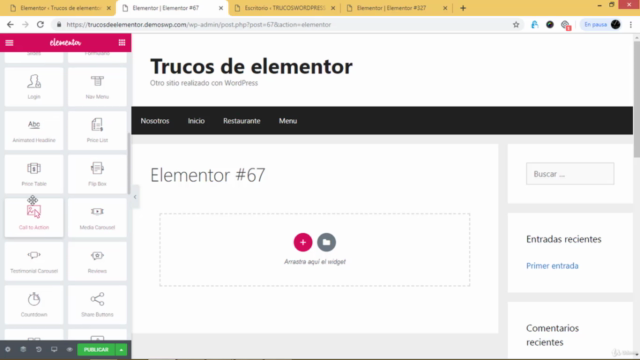The image size is (640, 360).
Task: Click 'Arrastra aquí el widget' text
Action: point(315,262)
